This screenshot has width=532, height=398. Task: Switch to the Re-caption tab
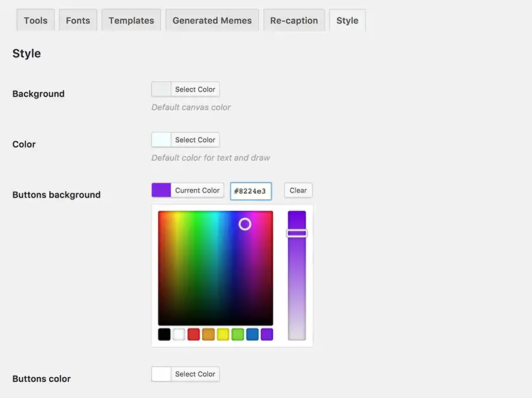click(293, 20)
